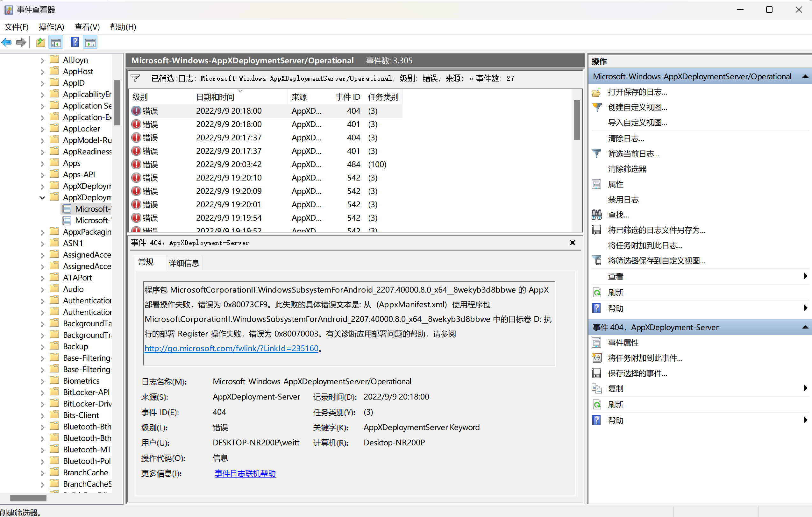
Task: Click the 事件日志联机帮助 link
Action: [x=245, y=473]
